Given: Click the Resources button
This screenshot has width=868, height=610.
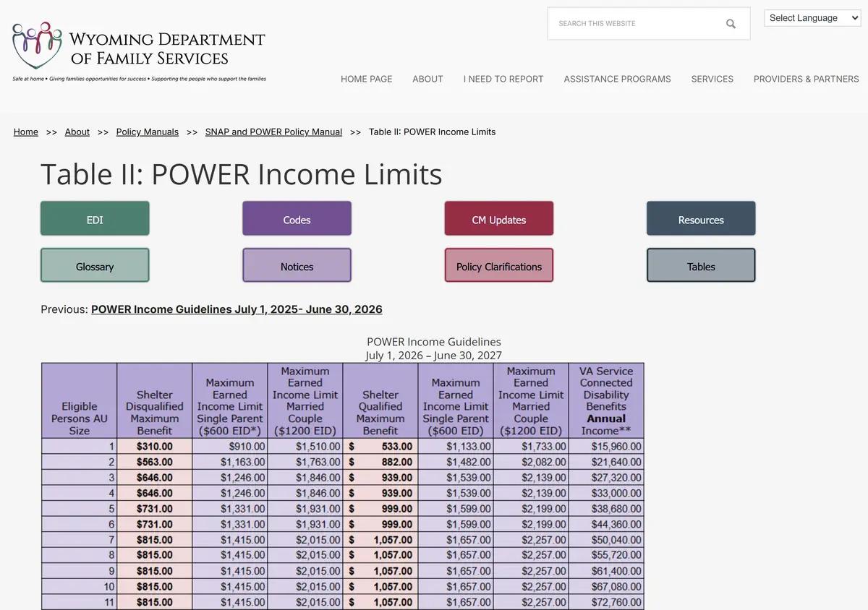Looking at the screenshot, I should coord(701,219).
